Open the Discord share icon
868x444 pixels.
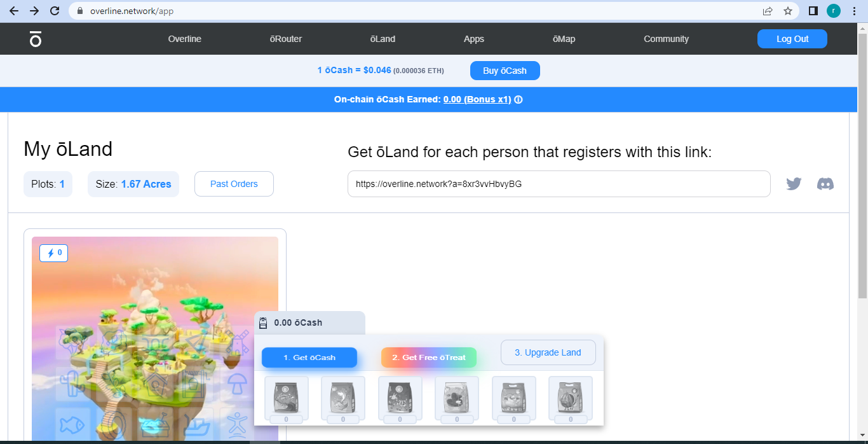[x=825, y=184]
